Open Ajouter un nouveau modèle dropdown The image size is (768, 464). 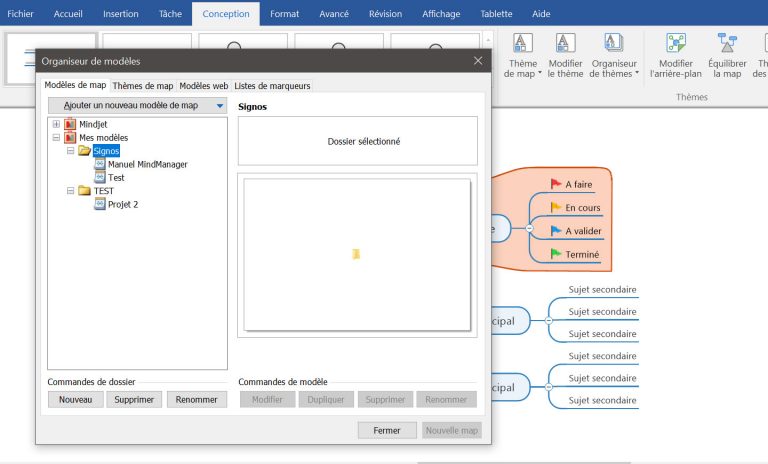137,105
